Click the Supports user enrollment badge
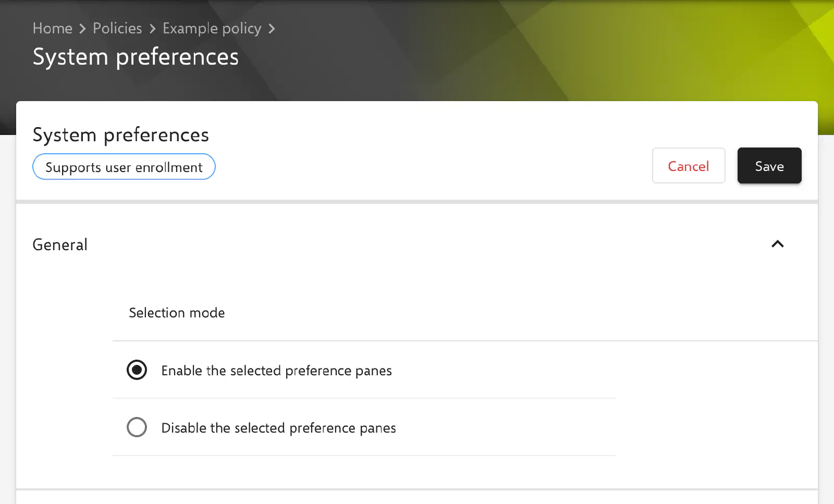 (124, 167)
